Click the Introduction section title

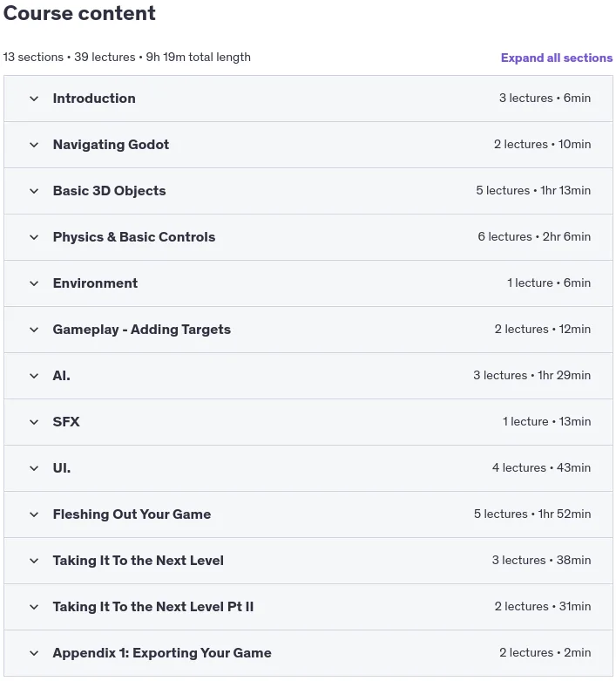pyautogui.click(x=94, y=99)
